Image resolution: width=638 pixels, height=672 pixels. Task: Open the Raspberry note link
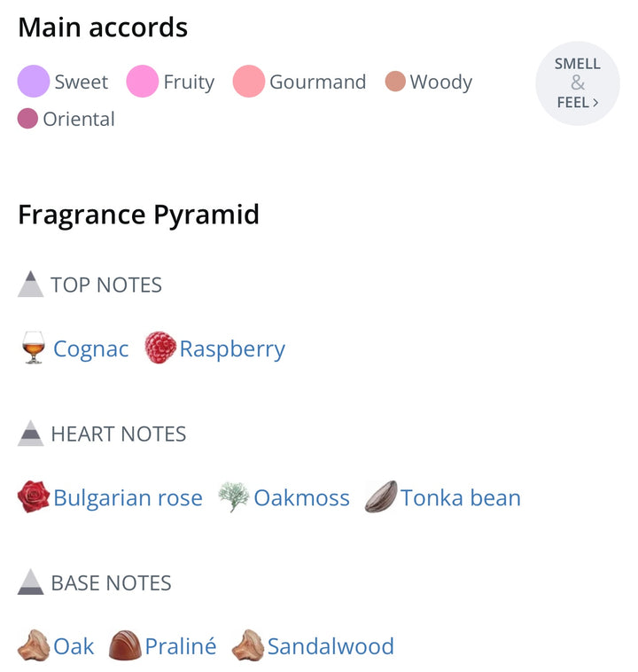pos(232,348)
